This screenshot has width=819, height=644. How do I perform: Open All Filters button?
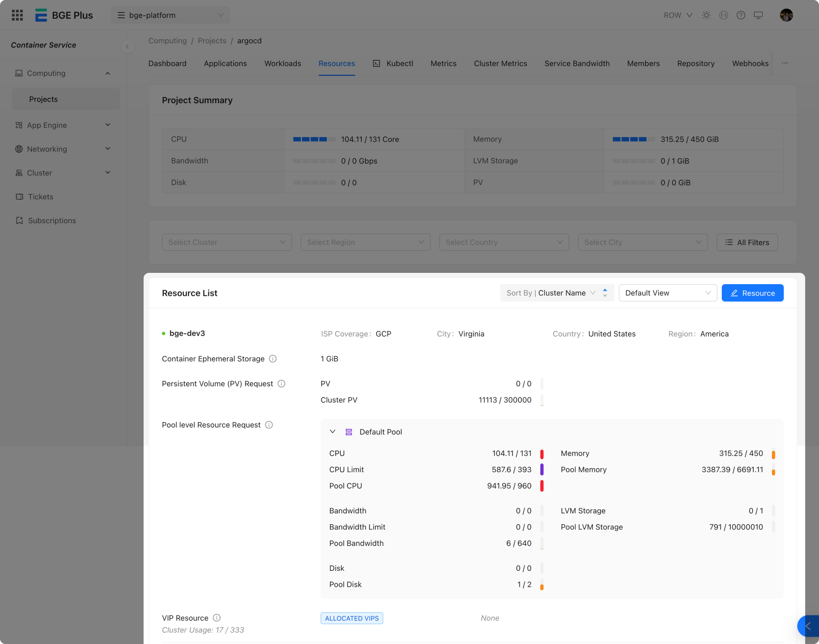coord(747,242)
